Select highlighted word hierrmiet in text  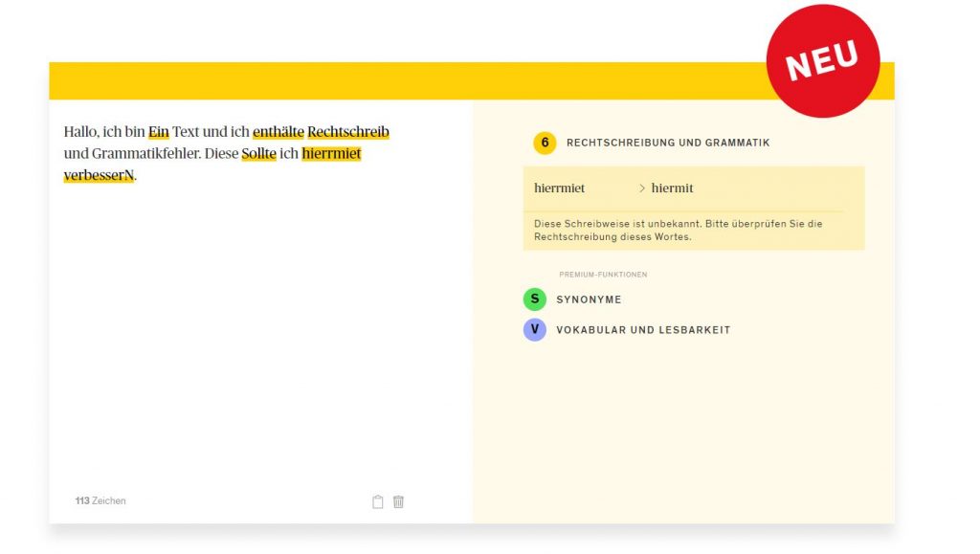331,154
